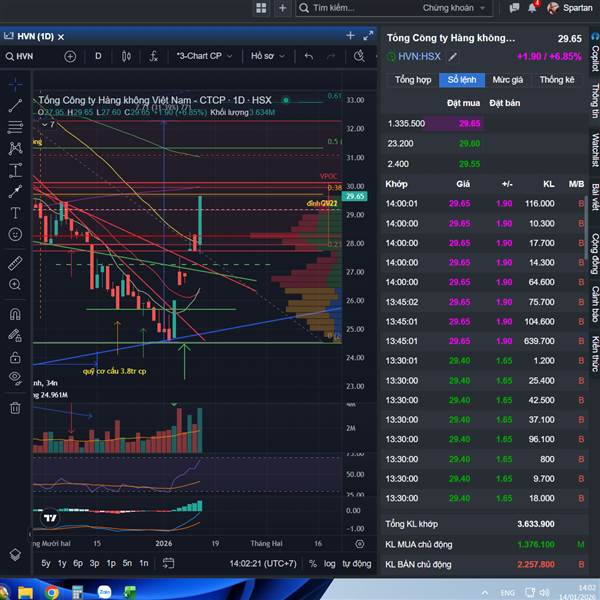Select the brush annotation tool
Viewport: 600px width, 600px height.
click(x=15, y=191)
